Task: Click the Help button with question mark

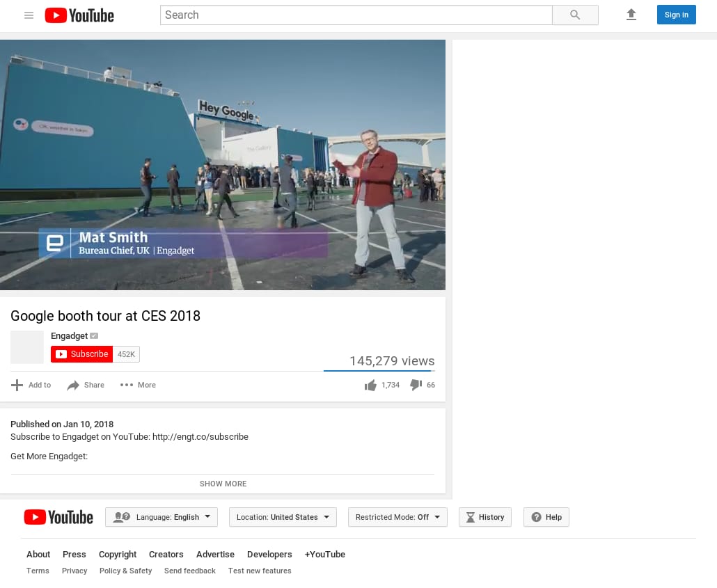Action: coord(546,517)
